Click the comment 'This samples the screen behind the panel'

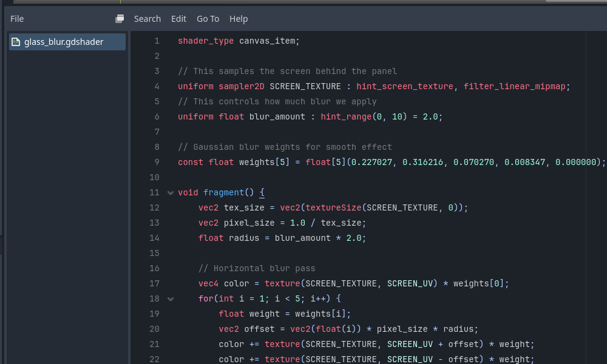[295, 72]
